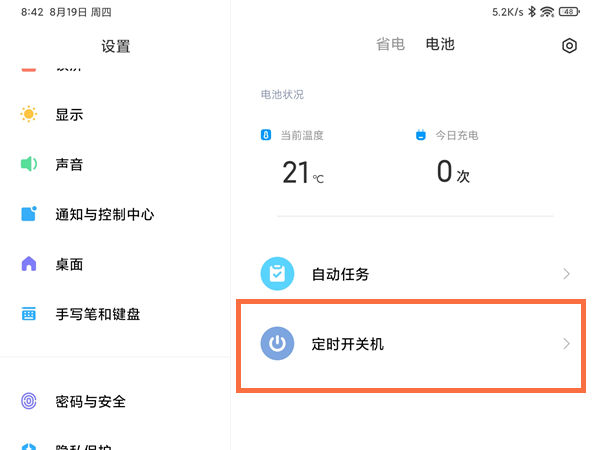The width and height of the screenshot is (600, 450).
Task: Click the 定时开关机 power icon
Action: point(277,344)
